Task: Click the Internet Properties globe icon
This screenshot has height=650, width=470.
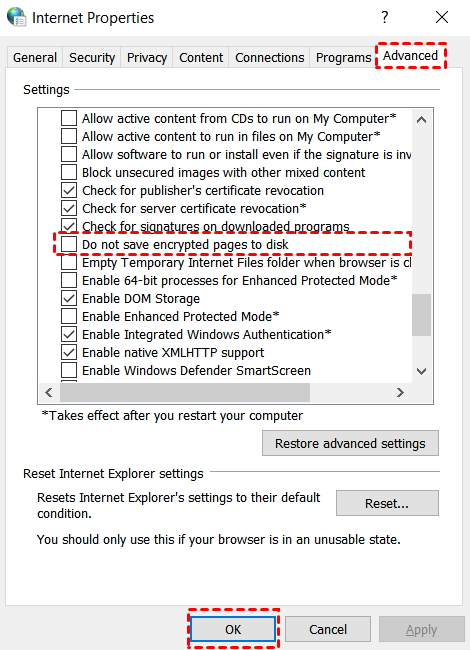Action: [17, 17]
